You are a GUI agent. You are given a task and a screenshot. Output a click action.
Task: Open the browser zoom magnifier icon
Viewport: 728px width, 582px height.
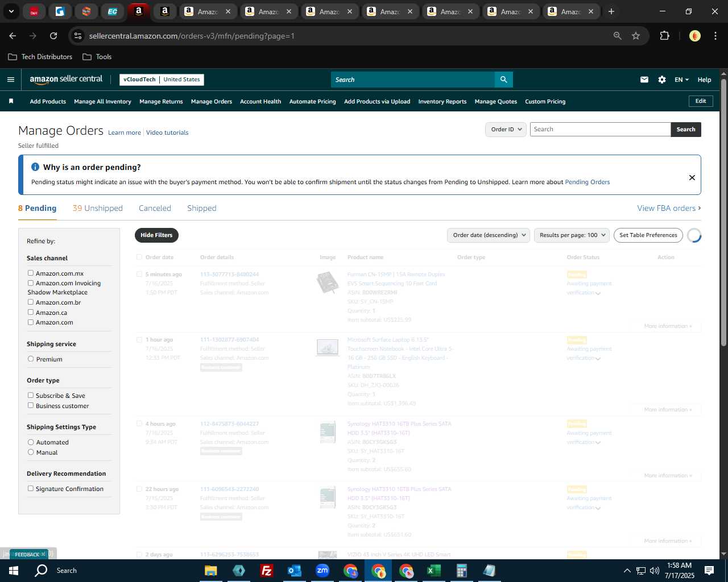point(618,36)
